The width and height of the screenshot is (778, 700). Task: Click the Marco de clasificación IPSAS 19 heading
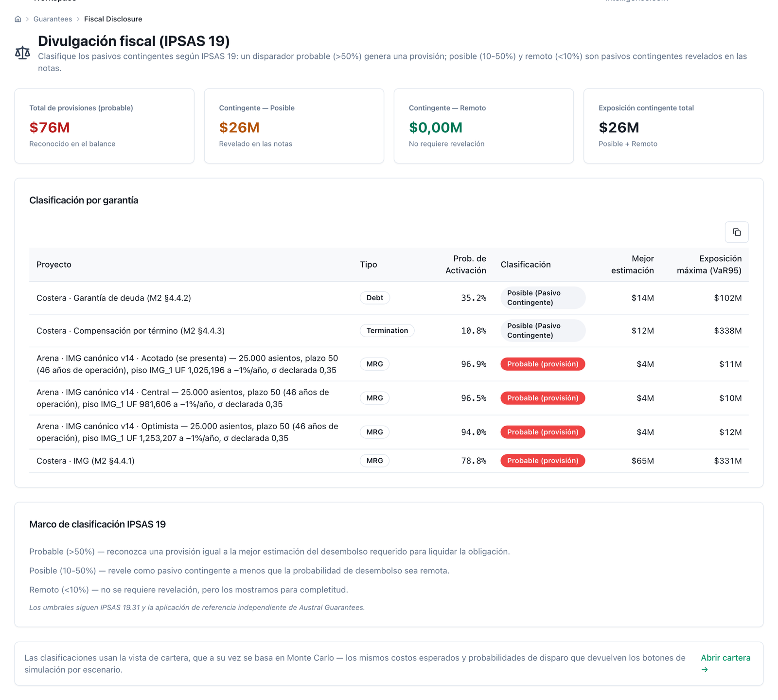pyautogui.click(x=97, y=524)
